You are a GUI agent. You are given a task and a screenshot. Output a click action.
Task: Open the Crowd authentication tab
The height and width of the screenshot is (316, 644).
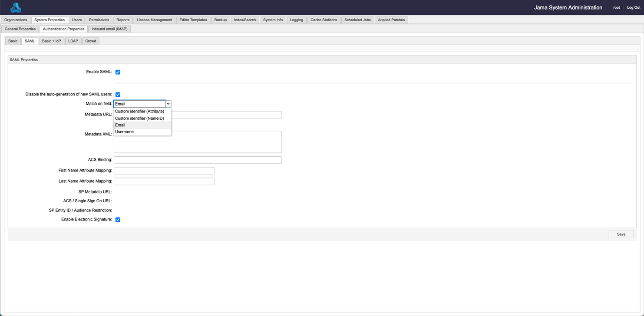click(x=91, y=41)
